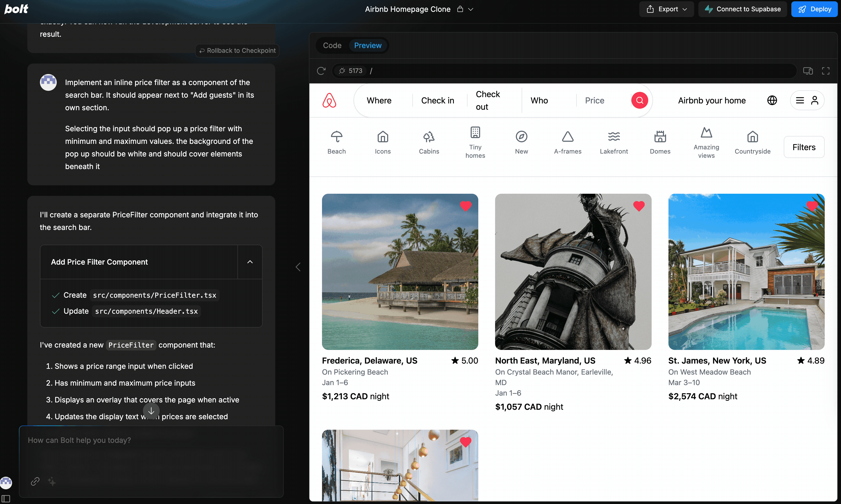Select the Preview tab
The image size is (841, 504).
(x=368, y=45)
